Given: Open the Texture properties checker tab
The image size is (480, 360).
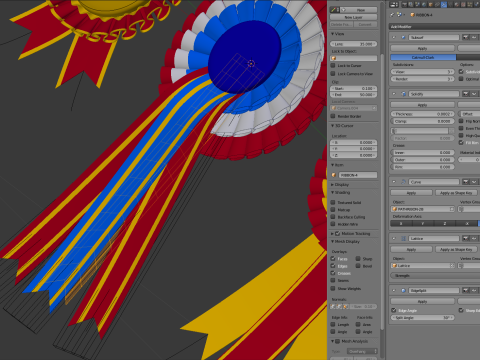Looking at the screenshot, I should 463,4.
